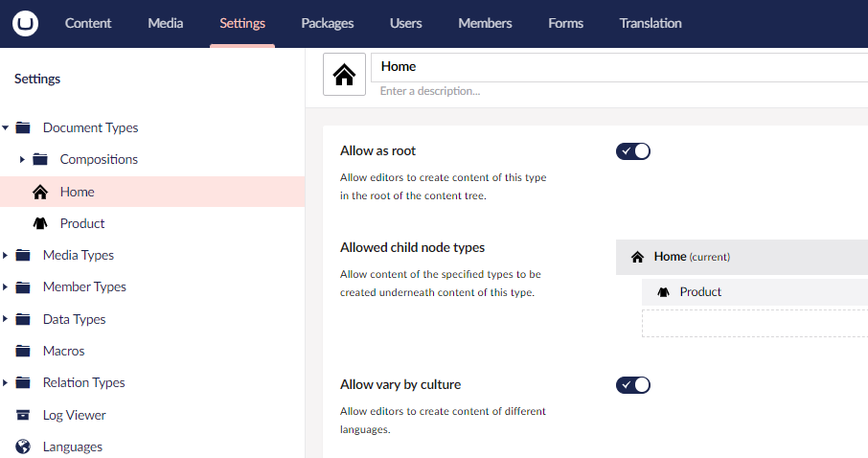Click the Umbraco logo icon

coord(25,23)
